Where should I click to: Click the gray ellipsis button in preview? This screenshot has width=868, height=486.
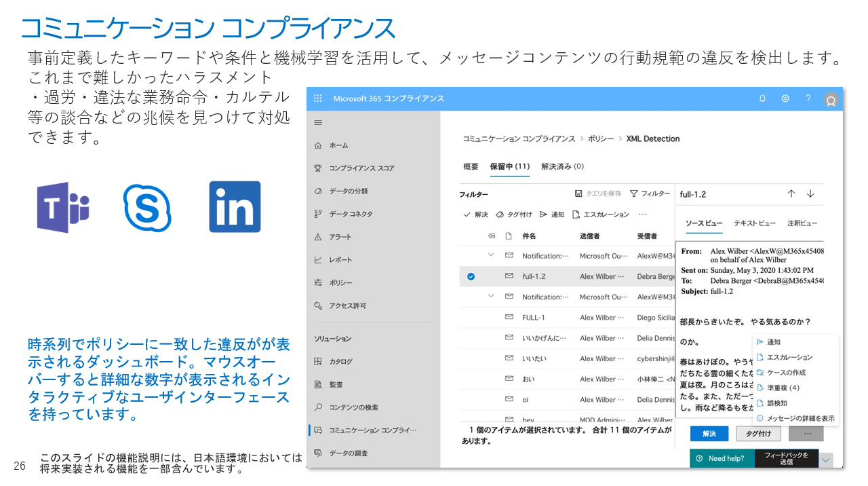click(x=806, y=433)
